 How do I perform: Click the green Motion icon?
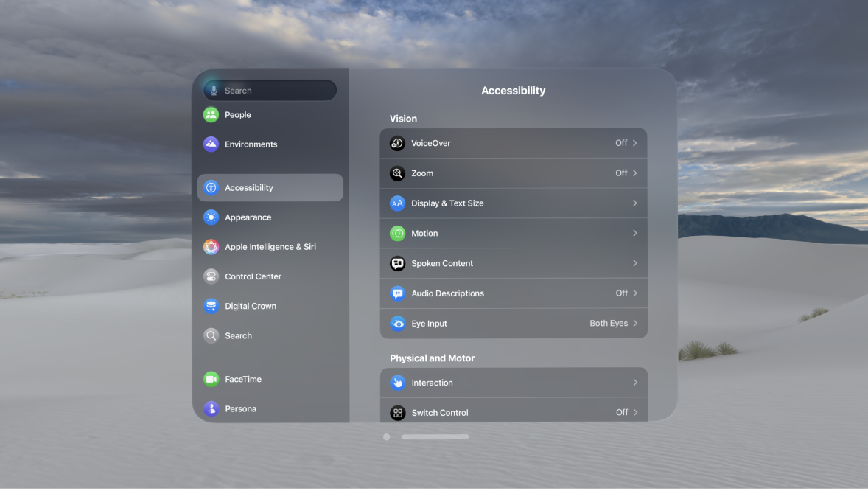[x=397, y=233]
